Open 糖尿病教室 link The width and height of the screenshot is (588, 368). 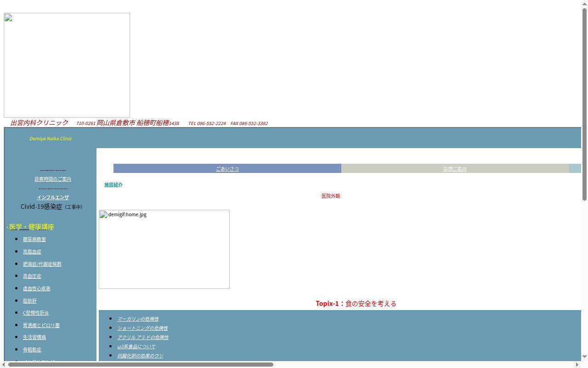(x=34, y=239)
